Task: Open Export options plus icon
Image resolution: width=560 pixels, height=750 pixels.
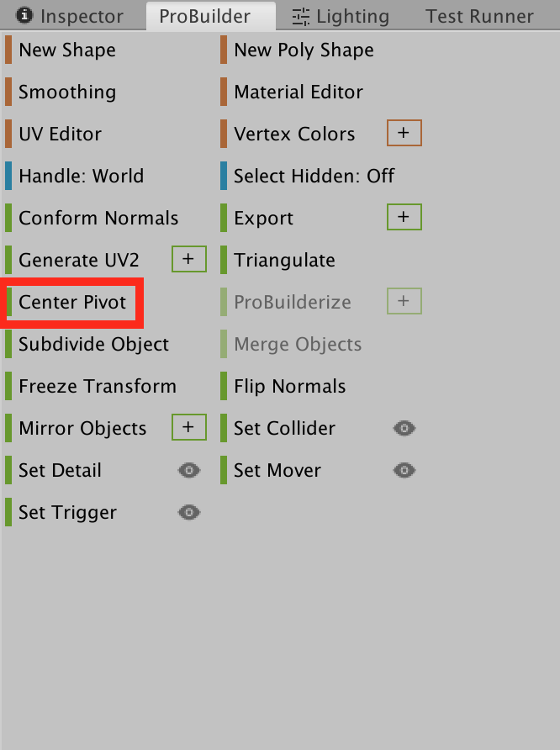Action: pos(404,218)
